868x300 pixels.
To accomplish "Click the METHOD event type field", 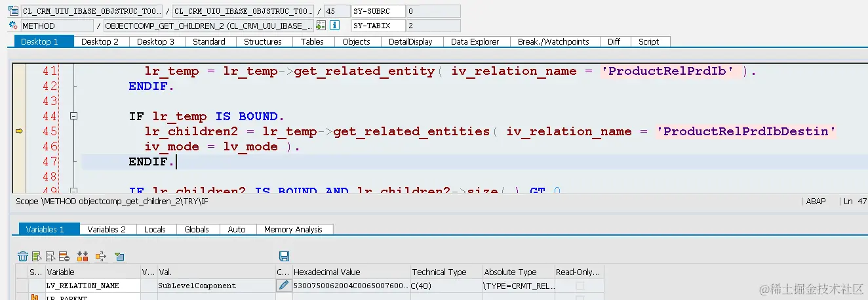I will [57, 26].
